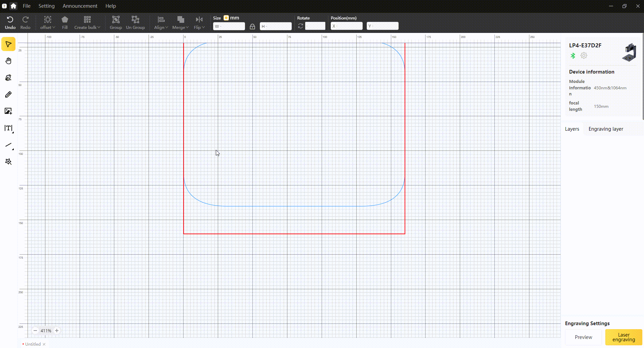Screen dimensions: 644x348
Task: Click the Y position input field
Action: 383,26
